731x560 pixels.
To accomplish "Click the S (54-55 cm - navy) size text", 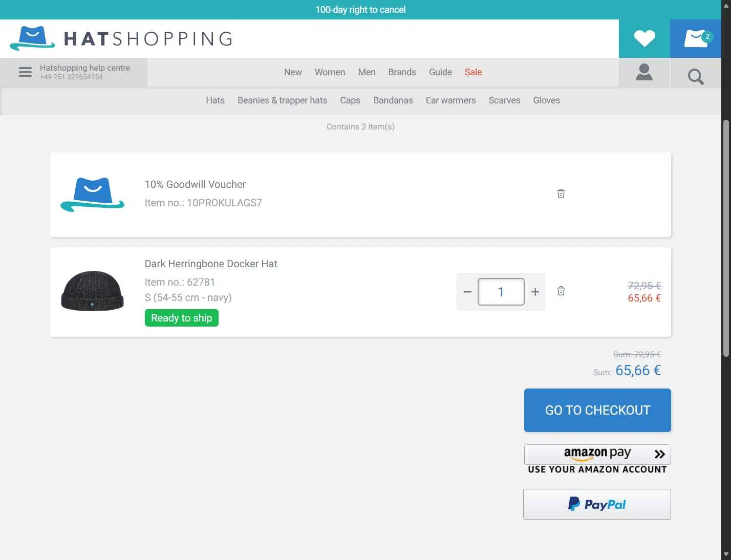I will 188,297.
